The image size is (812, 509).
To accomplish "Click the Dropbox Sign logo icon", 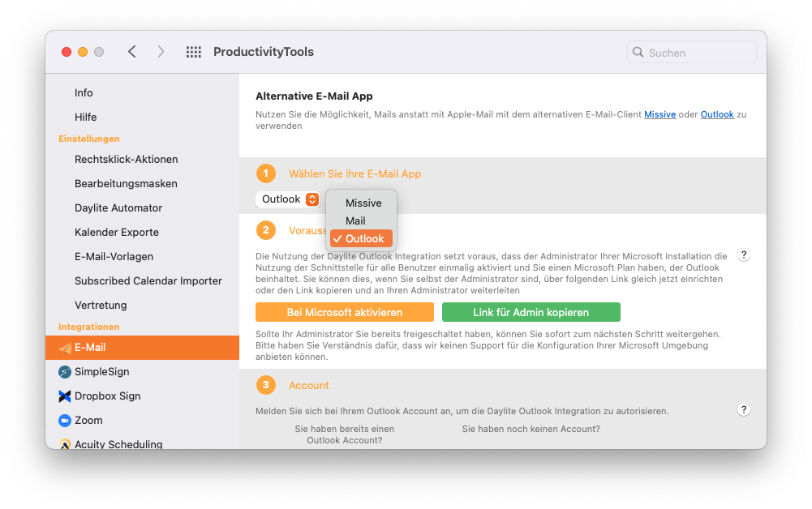I will (x=65, y=396).
